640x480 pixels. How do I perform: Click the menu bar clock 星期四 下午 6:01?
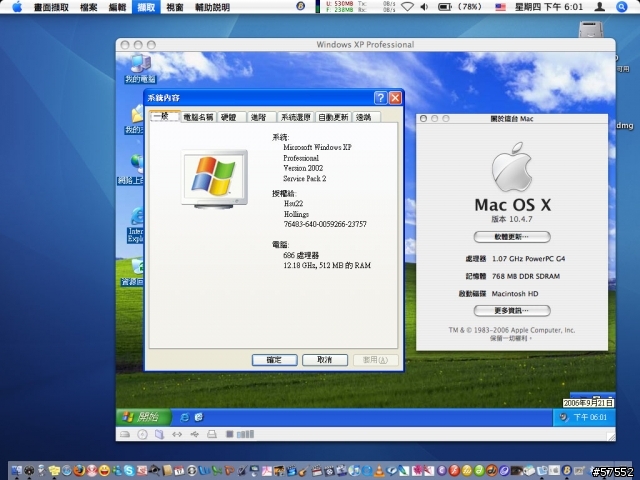pos(549,7)
